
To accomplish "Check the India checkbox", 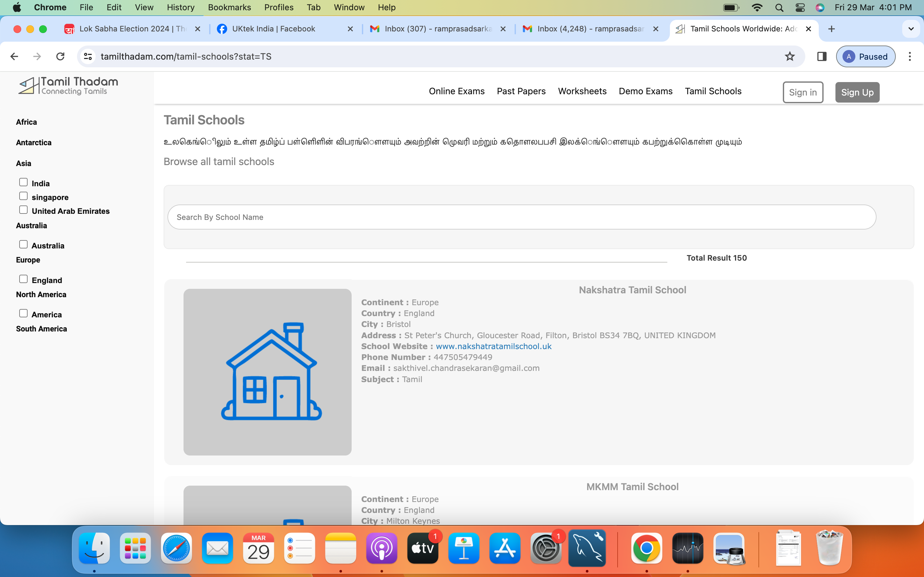I will [23, 182].
